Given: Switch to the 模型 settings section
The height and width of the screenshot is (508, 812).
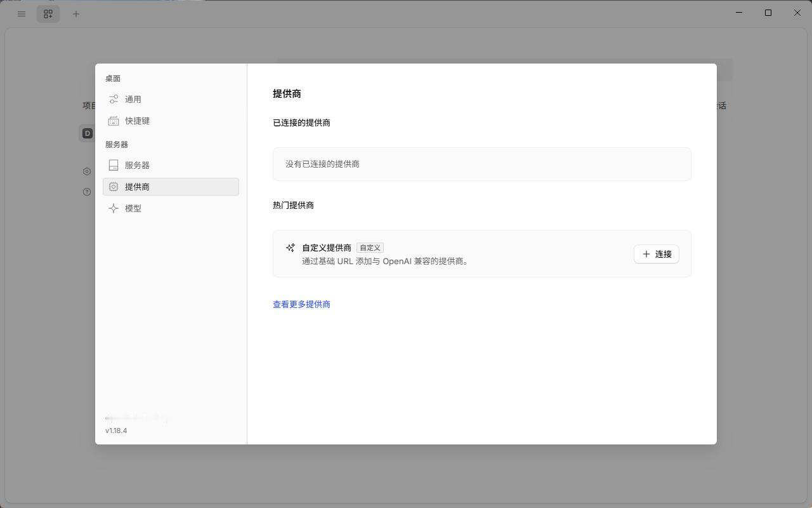Looking at the screenshot, I should (171, 208).
